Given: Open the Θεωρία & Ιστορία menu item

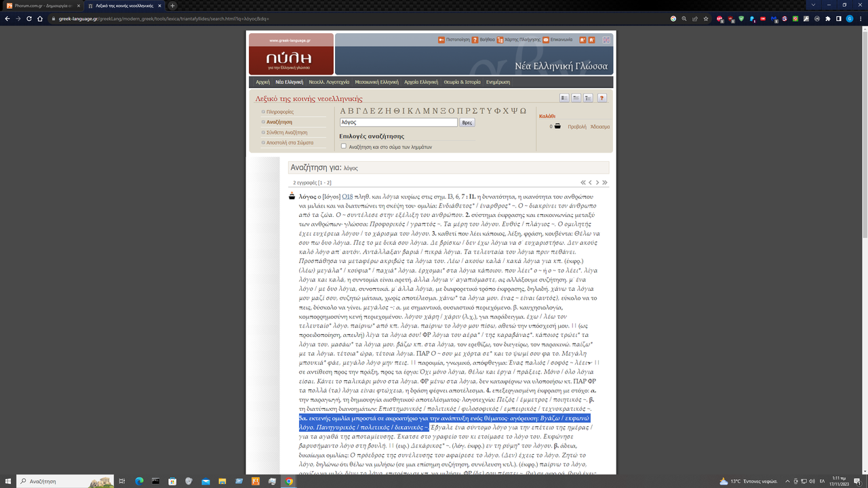Looking at the screenshot, I should coord(462,82).
